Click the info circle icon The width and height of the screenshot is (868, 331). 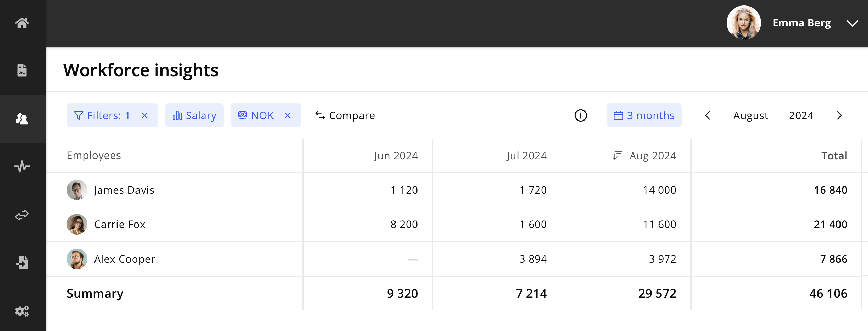pos(580,116)
